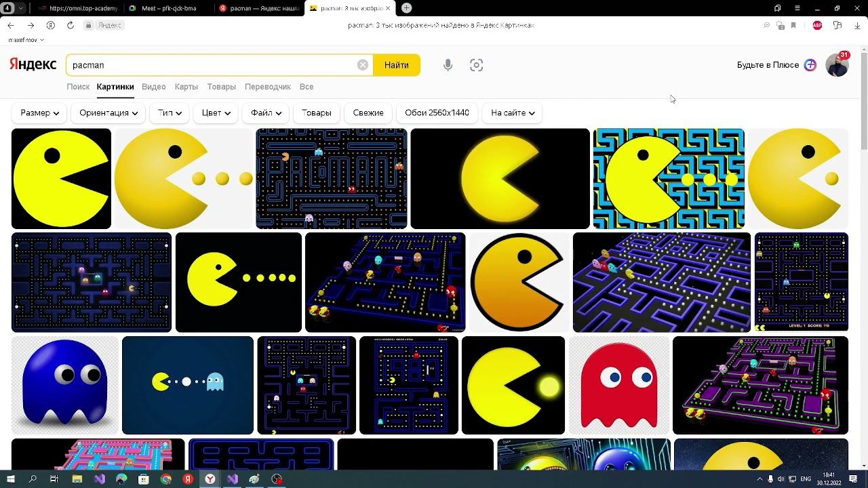
Task: Click the microphone voice search icon
Action: point(448,65)
